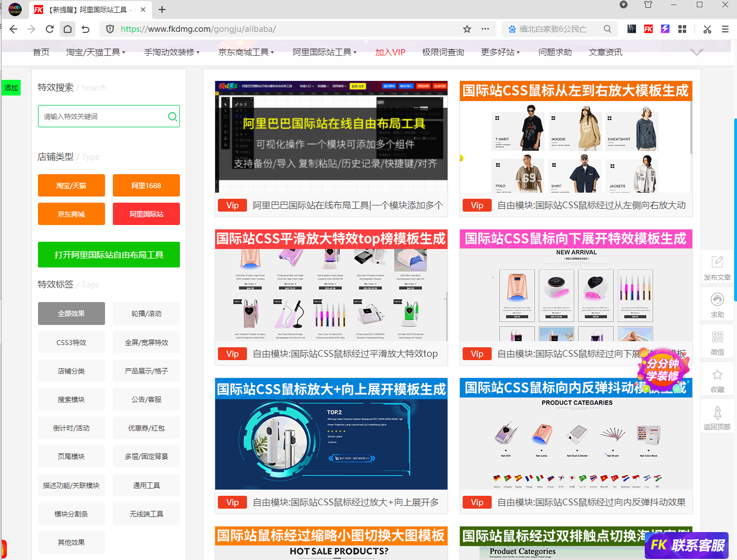
Task: Open the 问题求助 nav item
Action: [555, 52]
